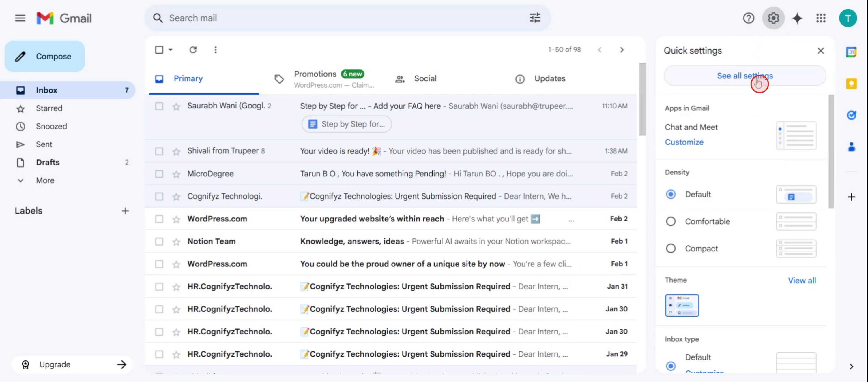Image resolution: width=868 pixels, height=382 pixels.
Task: Choose Compact density option
Action: click(671, 249)
